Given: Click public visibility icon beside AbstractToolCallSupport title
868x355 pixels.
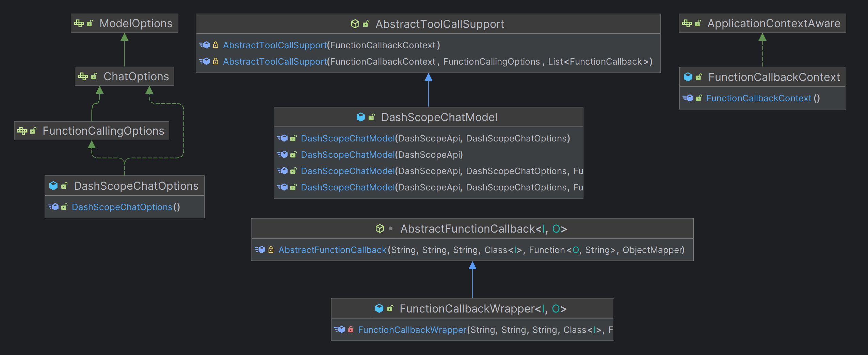Looking at the screenshot, I should [x=366, y=24].
